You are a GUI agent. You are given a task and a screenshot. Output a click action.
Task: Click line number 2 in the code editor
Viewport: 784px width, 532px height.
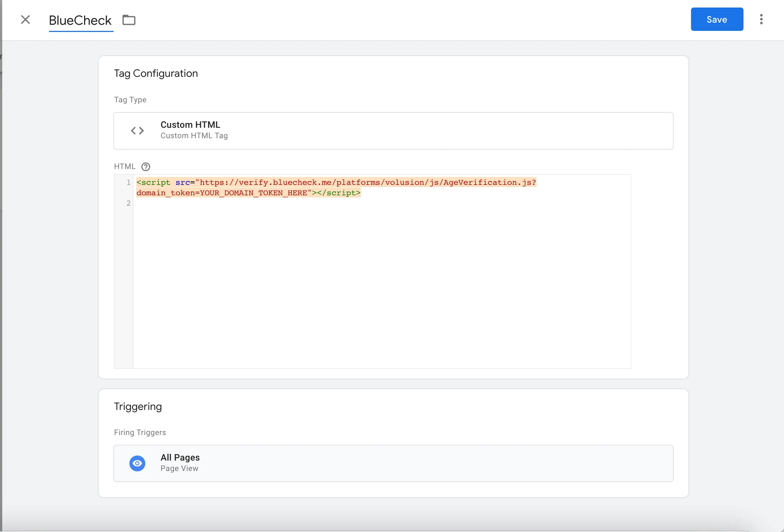[129, 203]
